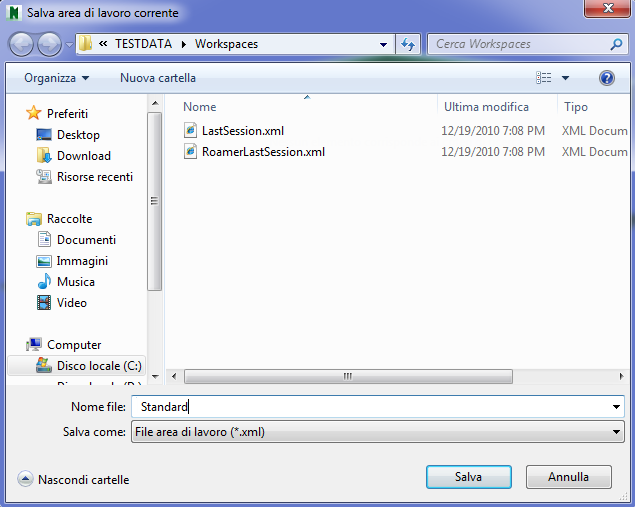Image resolution: width=635 pixels, height=507 pixels.
Task: Click the magnifier search icon
Action: [616, 44]
